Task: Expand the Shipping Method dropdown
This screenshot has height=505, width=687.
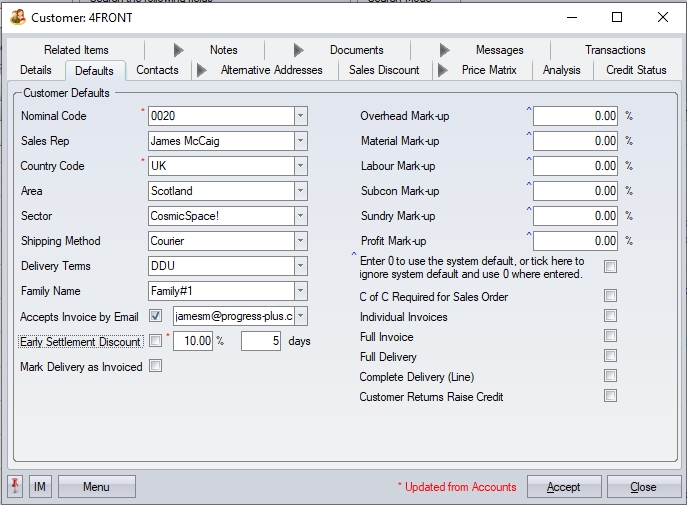Action: pyautogui.click(x=300, y=241)
